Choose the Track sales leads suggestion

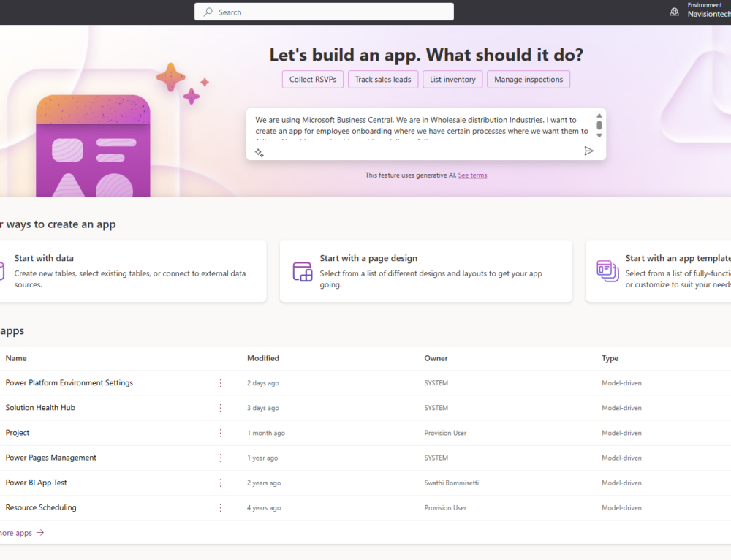click(x=383, y=80)
